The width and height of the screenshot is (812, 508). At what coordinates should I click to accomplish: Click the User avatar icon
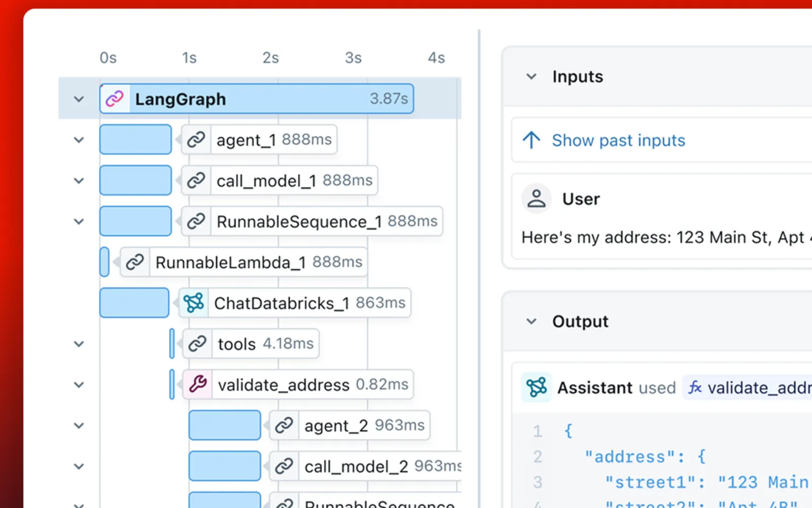point(536,199)
